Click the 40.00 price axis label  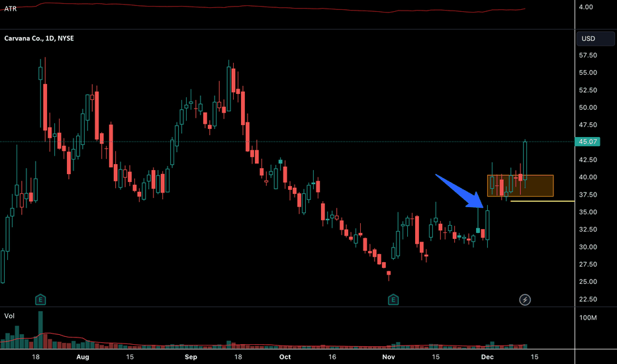pyautogui.click(x=588, y=177)
